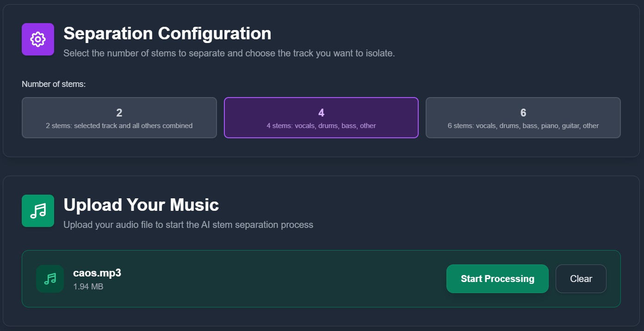This screenshot has height=331, width=644.
Task: Click Start Processing to begin separation
Action: (x=497, y=278)
